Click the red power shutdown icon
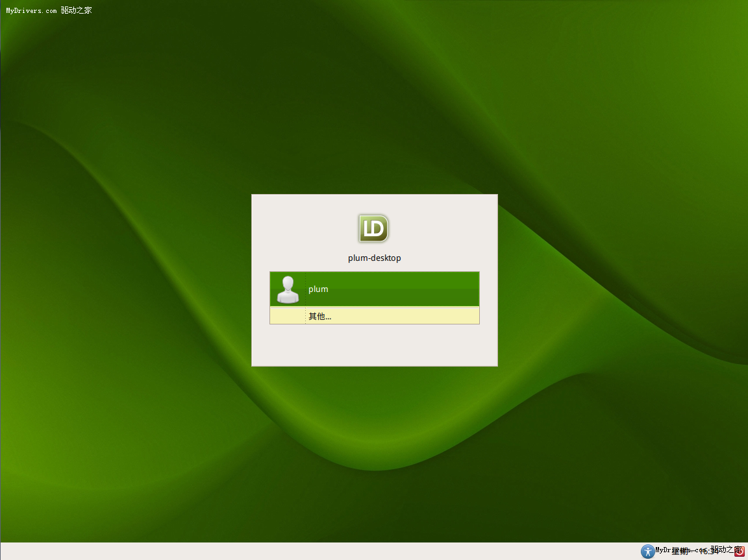The image size is (748, 560). 739,551
